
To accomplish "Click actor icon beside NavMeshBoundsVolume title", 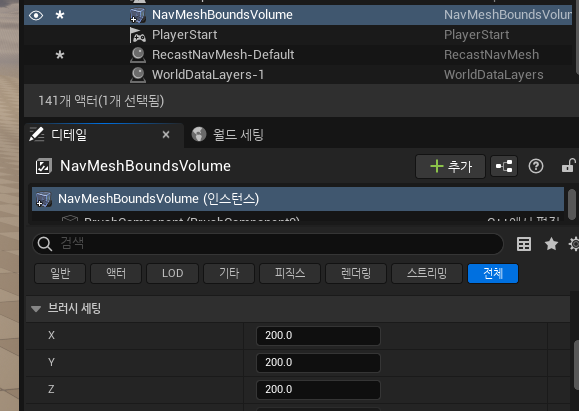I will click(44, 167).
